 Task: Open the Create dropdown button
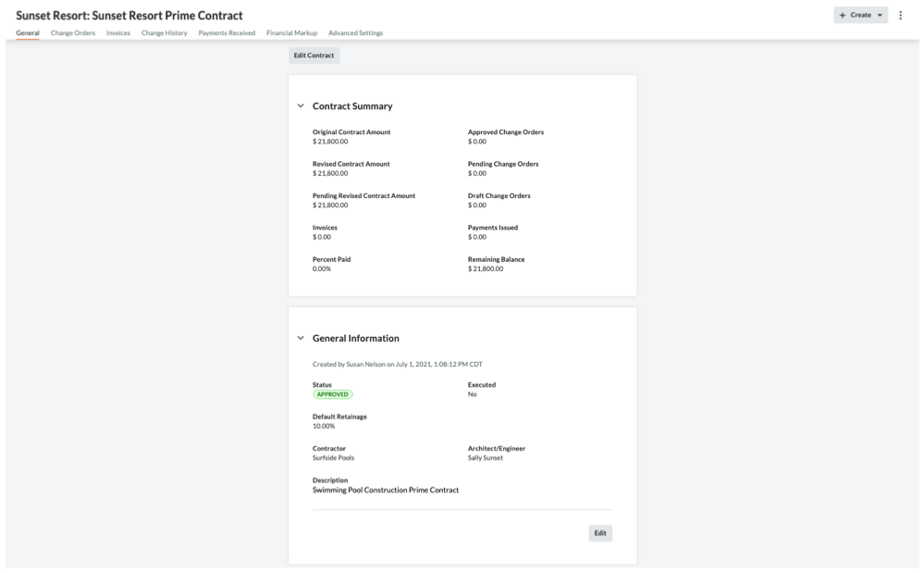click(x=860, y=16)
